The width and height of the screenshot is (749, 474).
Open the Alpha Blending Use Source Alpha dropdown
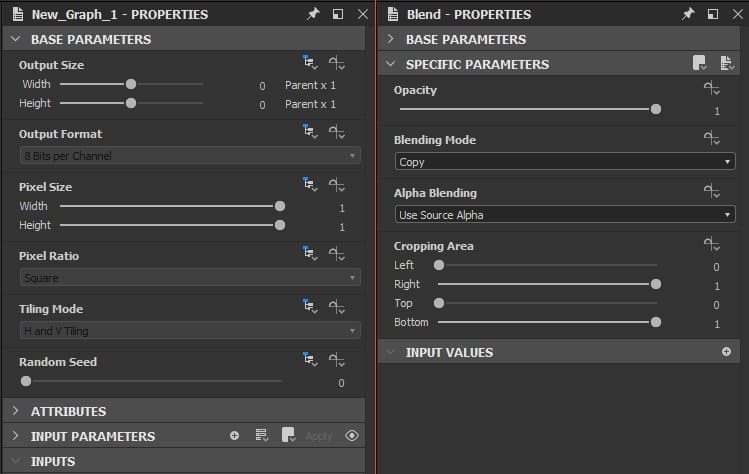tap(565, 215)
